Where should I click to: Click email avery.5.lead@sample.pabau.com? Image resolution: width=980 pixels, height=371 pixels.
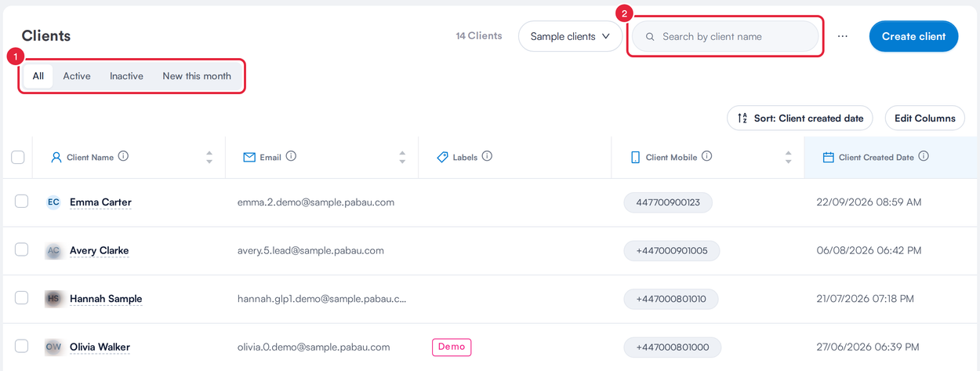(x=310, y=251)
